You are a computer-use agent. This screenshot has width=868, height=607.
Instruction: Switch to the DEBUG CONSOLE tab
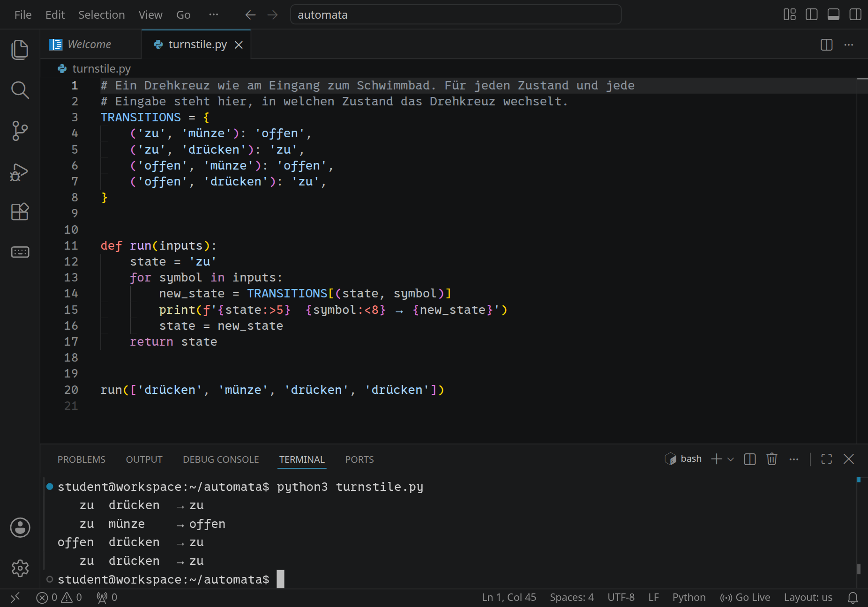pos(221,459)
